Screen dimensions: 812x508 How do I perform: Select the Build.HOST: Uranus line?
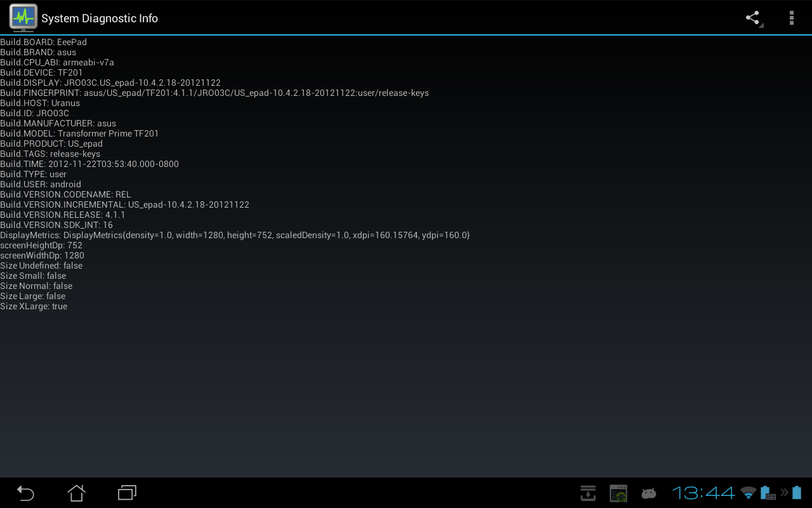[x=40, y=103]
